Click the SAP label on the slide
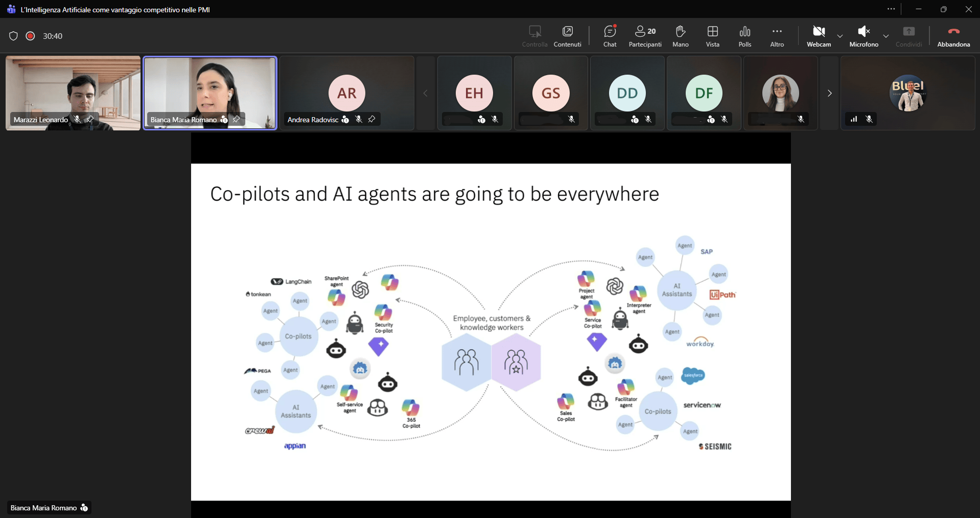This screenshot has height=518, width=980. point(707,252)
